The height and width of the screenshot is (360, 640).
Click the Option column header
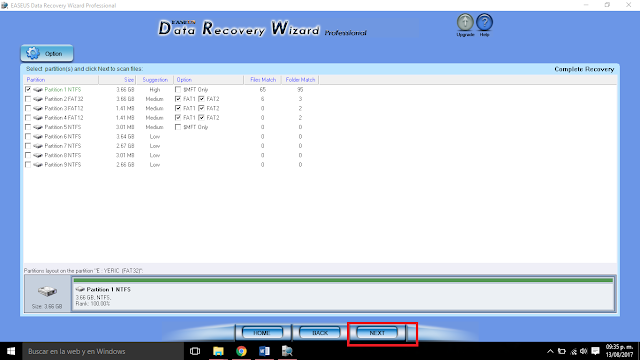209,80
